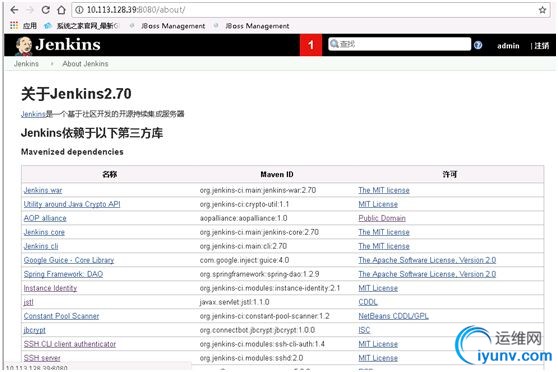Click the browser back arrow

point(14,10)
